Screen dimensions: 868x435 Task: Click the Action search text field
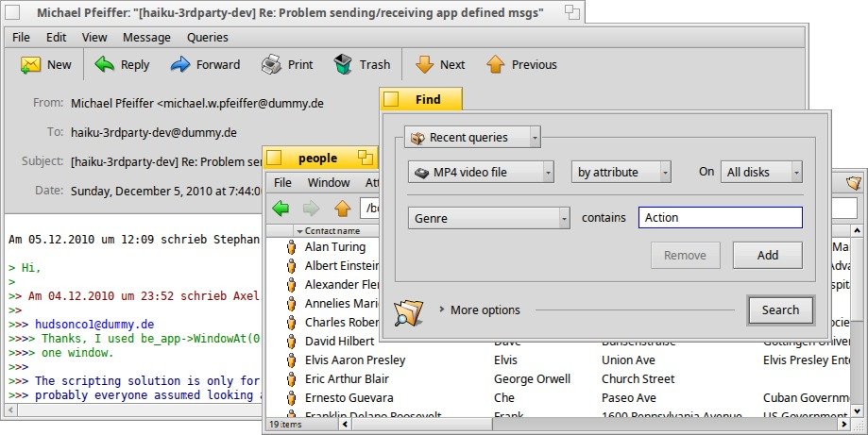click(721, 217)
